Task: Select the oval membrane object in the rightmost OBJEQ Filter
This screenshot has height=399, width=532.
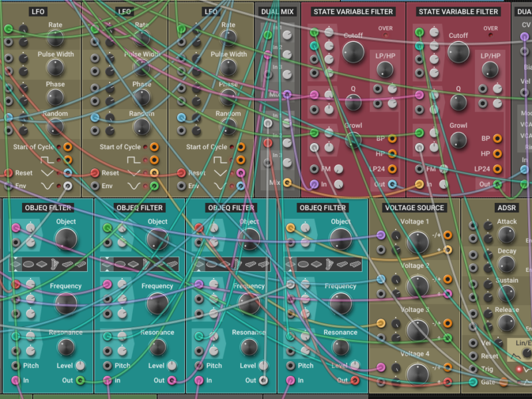Action: tap(303, 264)
